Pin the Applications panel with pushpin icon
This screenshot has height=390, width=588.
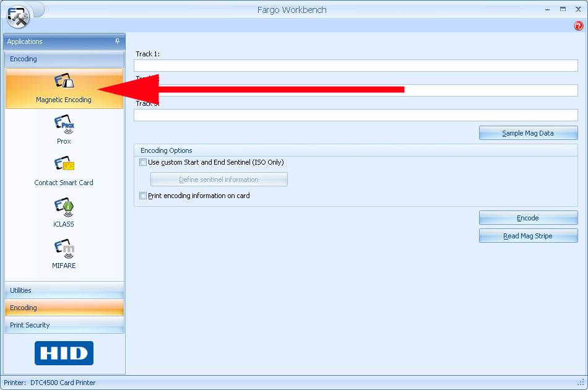coord(118,41)
